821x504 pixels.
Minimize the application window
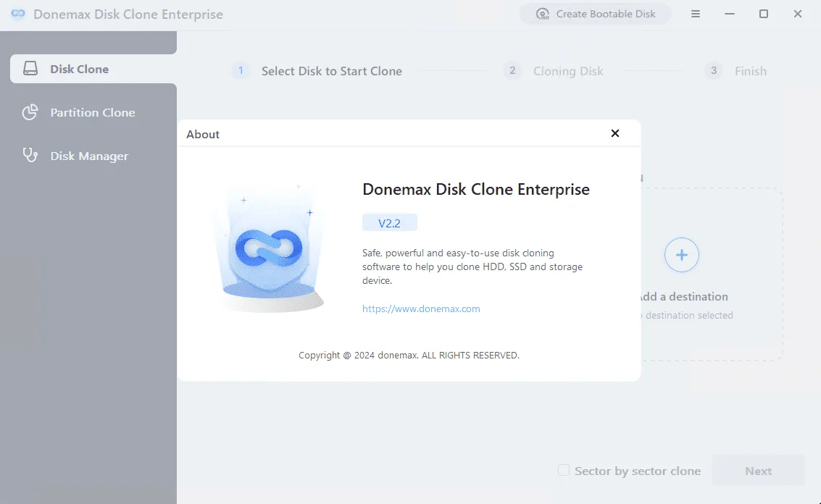730,14
